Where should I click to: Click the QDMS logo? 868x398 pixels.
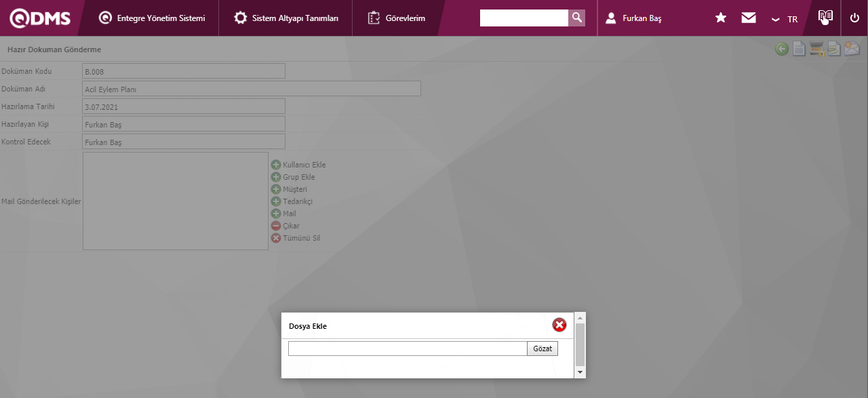[40, 18]
